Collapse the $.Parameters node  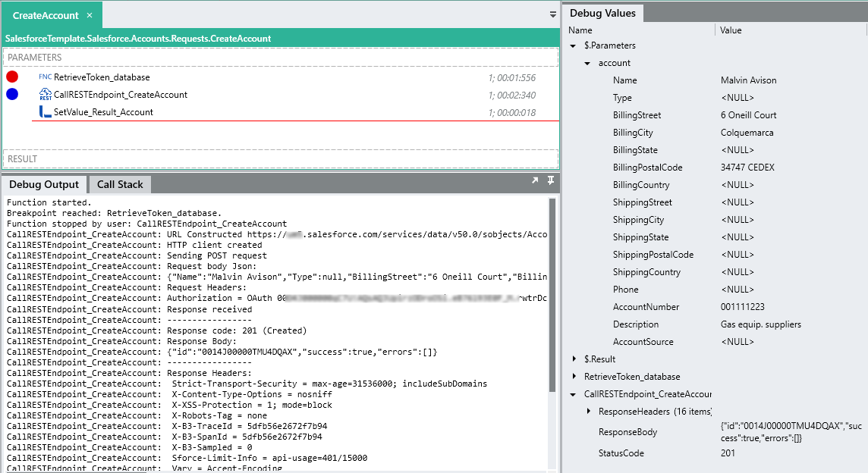[573, 46]
